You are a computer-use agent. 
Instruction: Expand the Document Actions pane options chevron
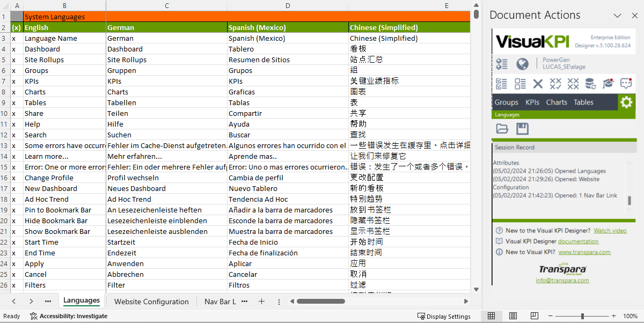[x=617, y=16]
